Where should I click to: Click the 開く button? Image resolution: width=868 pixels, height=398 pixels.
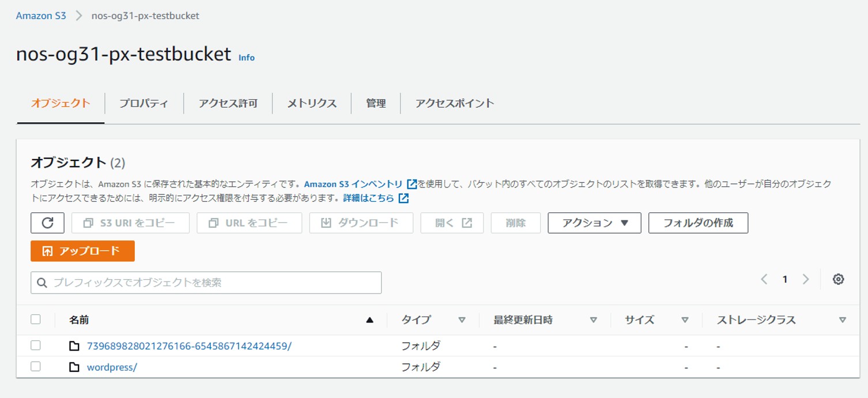coord(452,223)
